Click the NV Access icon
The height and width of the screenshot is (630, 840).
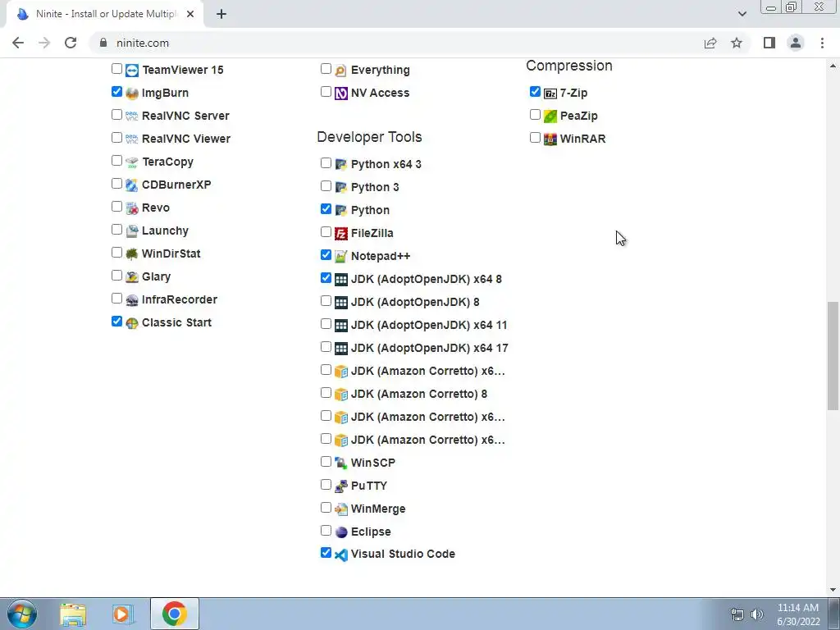point(340,94)
